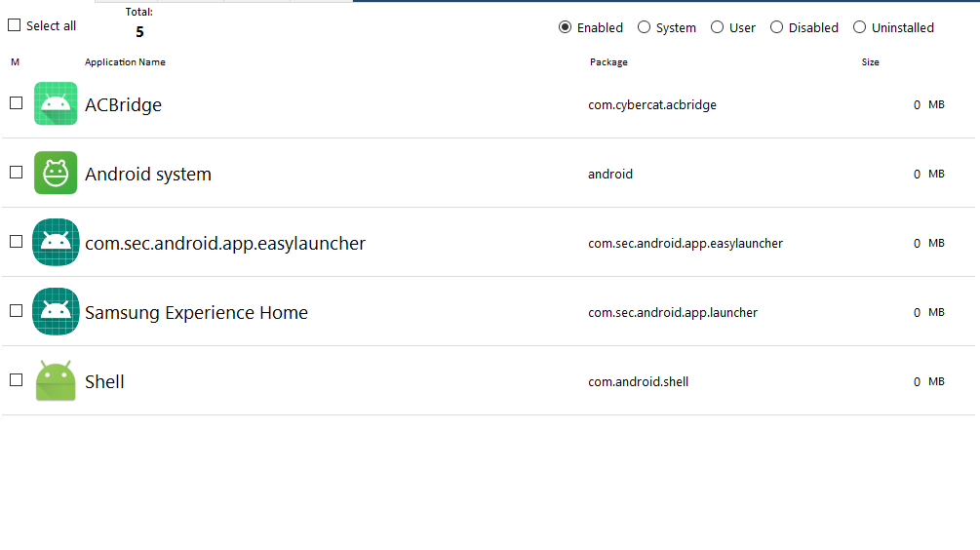Click the com.cybercat.acbridge package text
This screenshot has width=980, height=550.
point(652,105)
